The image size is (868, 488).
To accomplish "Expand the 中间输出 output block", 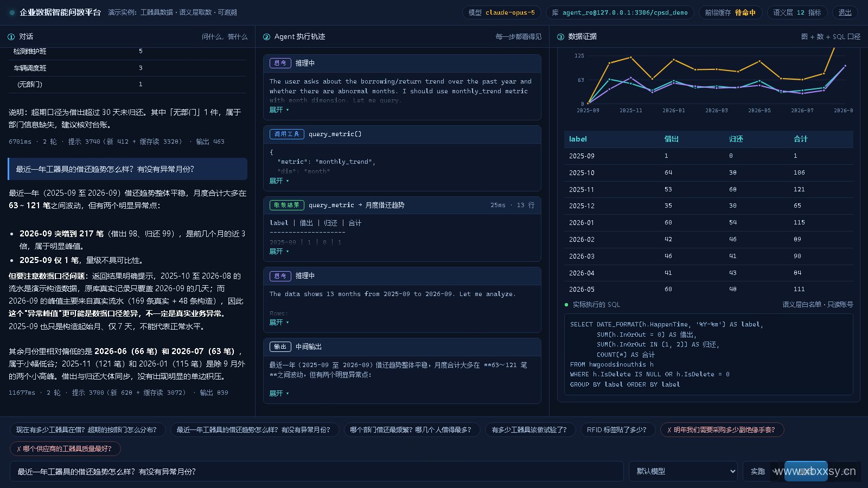I will coord(279,393).
